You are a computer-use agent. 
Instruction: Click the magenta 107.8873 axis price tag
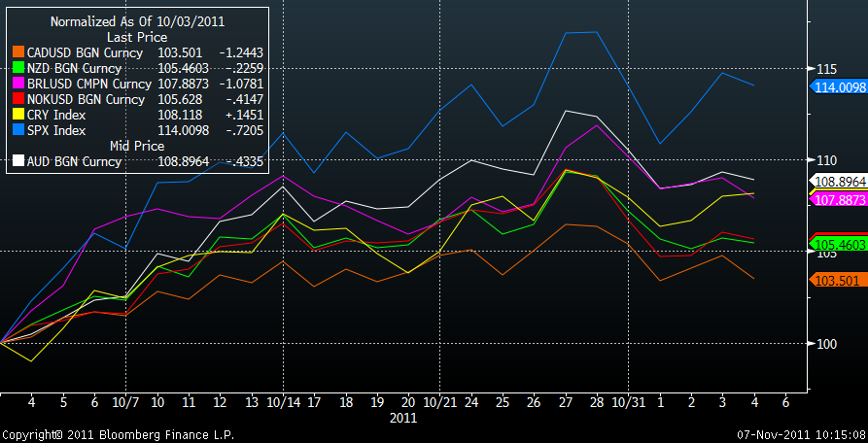(838, 200)
